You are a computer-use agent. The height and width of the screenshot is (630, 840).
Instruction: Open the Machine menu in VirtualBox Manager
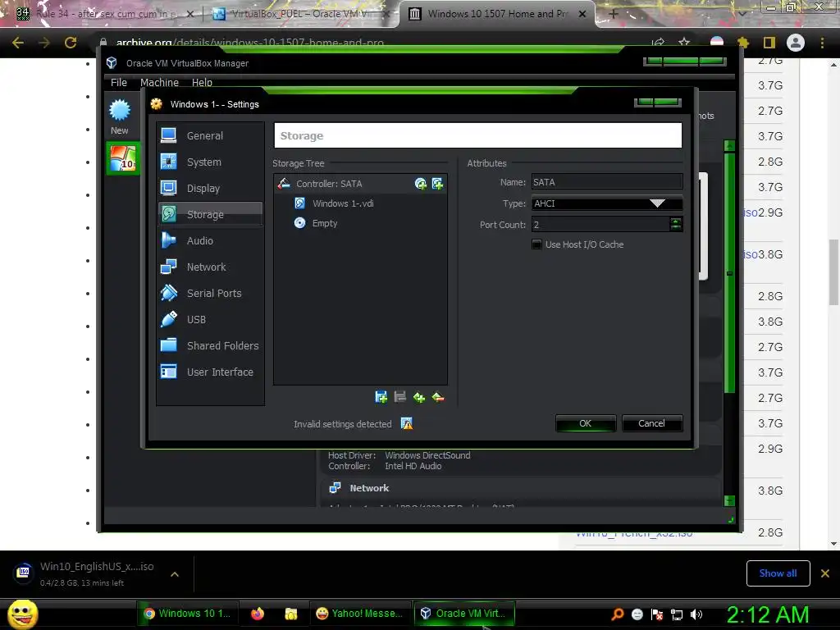pyautogui.click(x=159, y=83)
